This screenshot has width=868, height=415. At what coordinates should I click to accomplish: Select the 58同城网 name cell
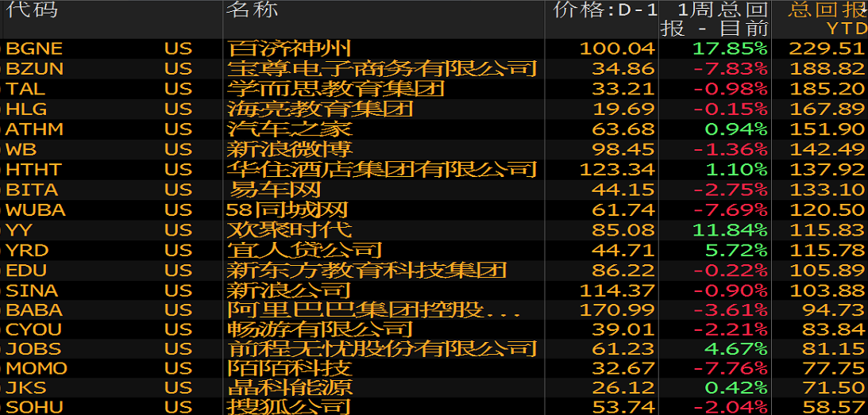288,209
